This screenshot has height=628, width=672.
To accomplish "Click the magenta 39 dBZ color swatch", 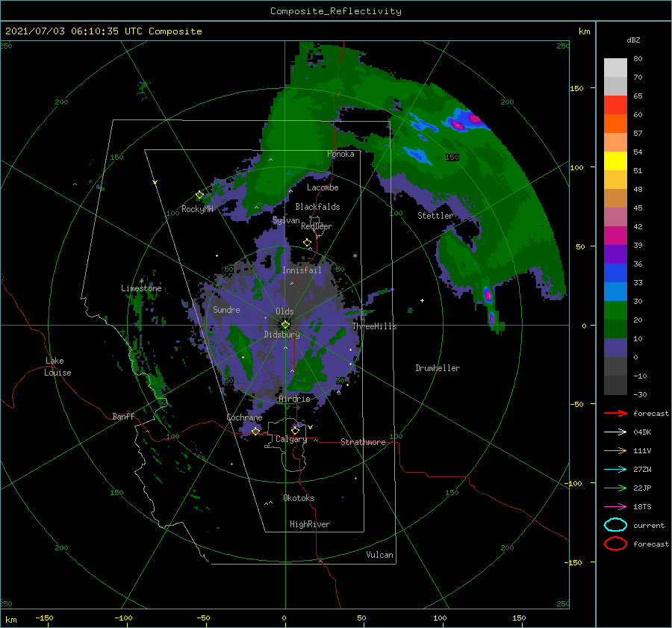I will click(615, 236).
